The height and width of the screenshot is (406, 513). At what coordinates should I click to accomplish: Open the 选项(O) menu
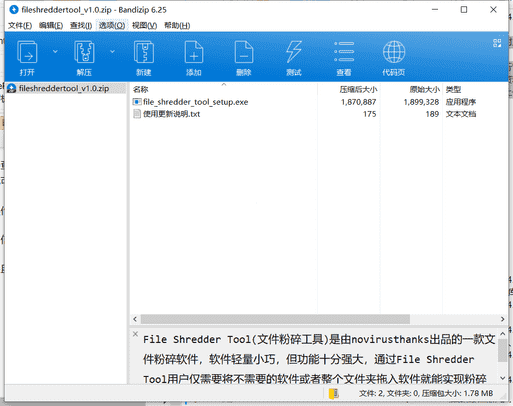112,26
